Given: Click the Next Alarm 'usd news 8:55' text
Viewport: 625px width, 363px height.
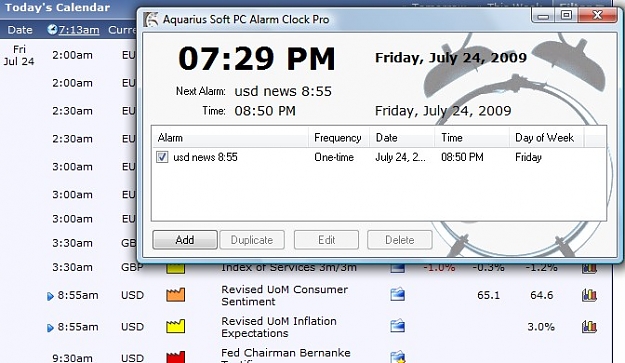Looking at the screenshot, I should pos(283,91).
